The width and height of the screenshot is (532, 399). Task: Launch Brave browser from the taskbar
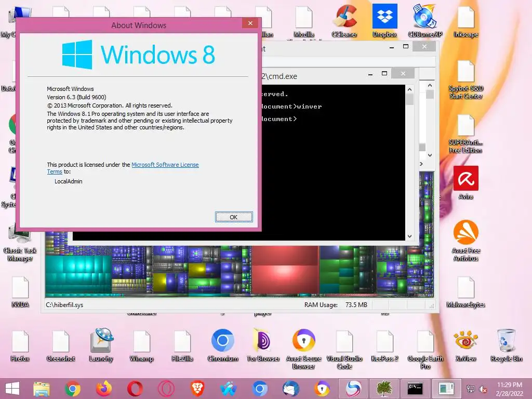[197, 389]
